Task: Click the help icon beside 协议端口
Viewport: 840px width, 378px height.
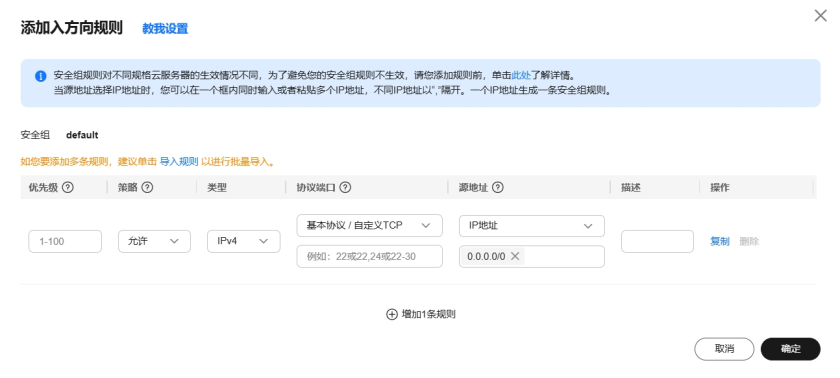Action: tap(345, 188)
